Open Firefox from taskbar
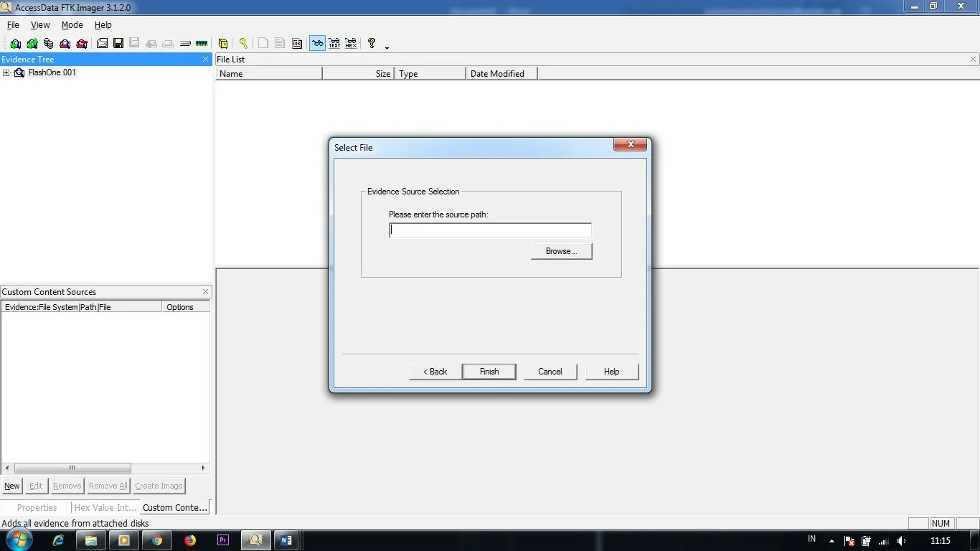This screenshot has height=551, width=980. pos(190,540)
